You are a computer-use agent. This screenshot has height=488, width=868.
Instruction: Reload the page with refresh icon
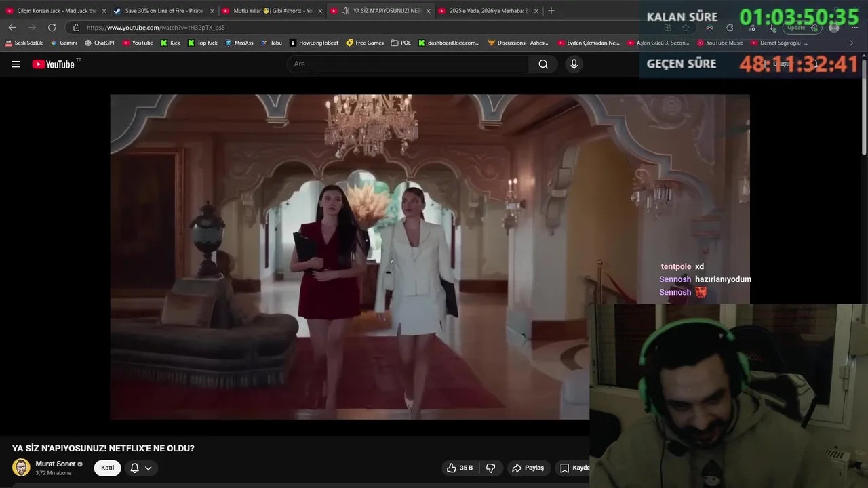click(x=52, y=27)
